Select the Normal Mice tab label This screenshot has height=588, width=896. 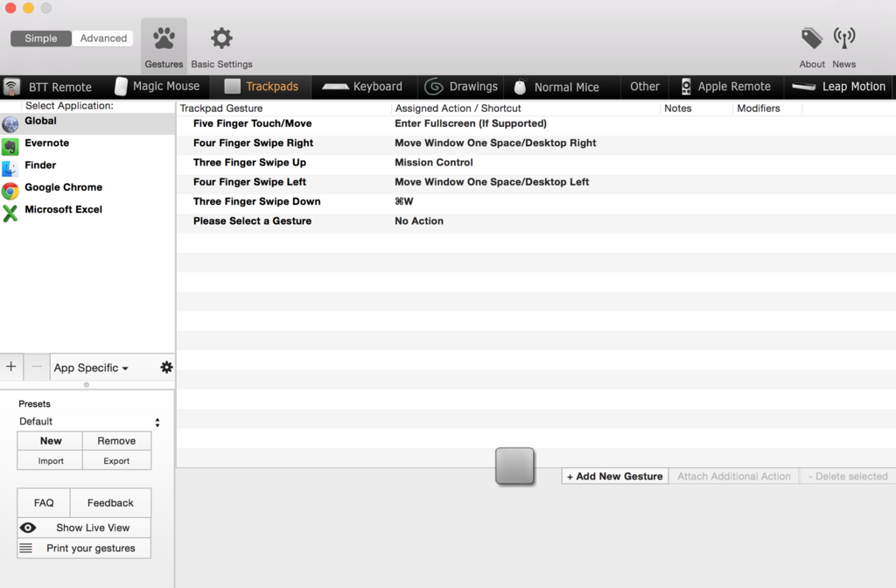(x=567, y=87)
